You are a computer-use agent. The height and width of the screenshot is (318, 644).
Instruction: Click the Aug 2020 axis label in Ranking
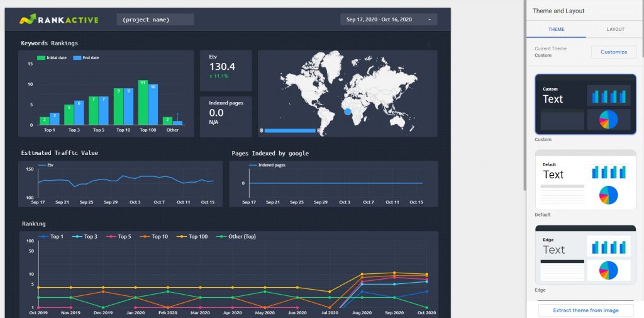click(x=362, y=313)
